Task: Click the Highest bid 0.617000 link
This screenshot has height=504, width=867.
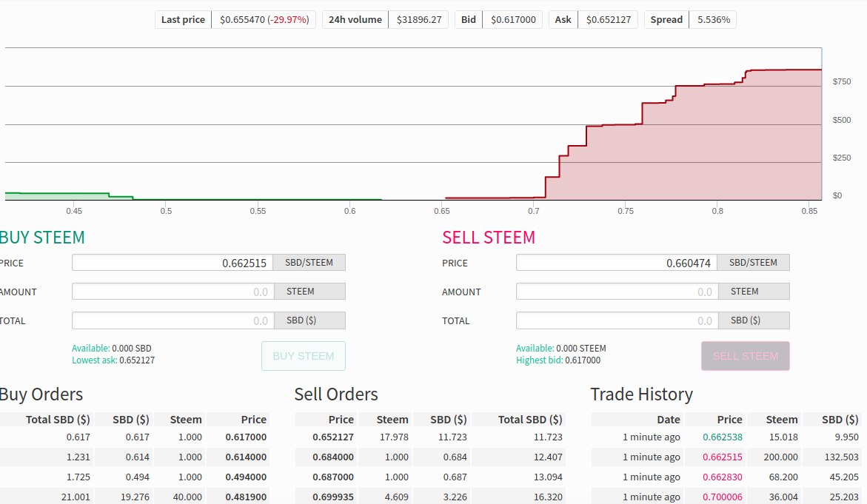Action: coord(558,360)
